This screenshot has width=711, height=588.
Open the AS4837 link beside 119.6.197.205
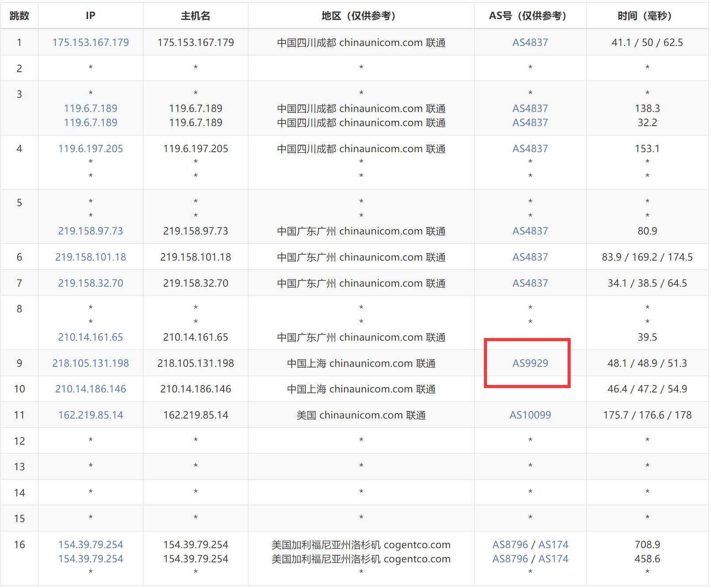[x=530, y=149]
